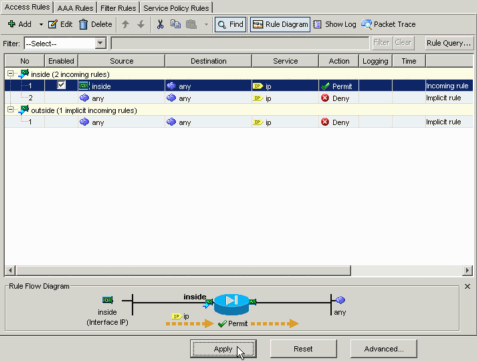Cut rule with scissors icon
The image size is (477, 361).
point(160,24)
